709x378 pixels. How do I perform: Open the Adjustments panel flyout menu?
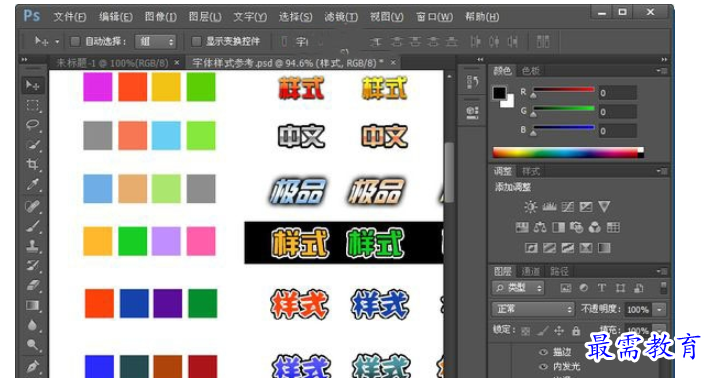tap(662, 171)
